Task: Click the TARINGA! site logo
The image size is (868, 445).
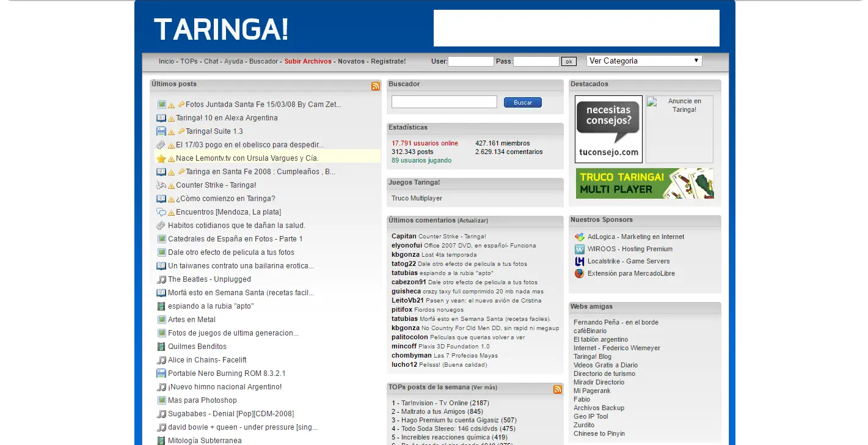Action: coord(221,29)
